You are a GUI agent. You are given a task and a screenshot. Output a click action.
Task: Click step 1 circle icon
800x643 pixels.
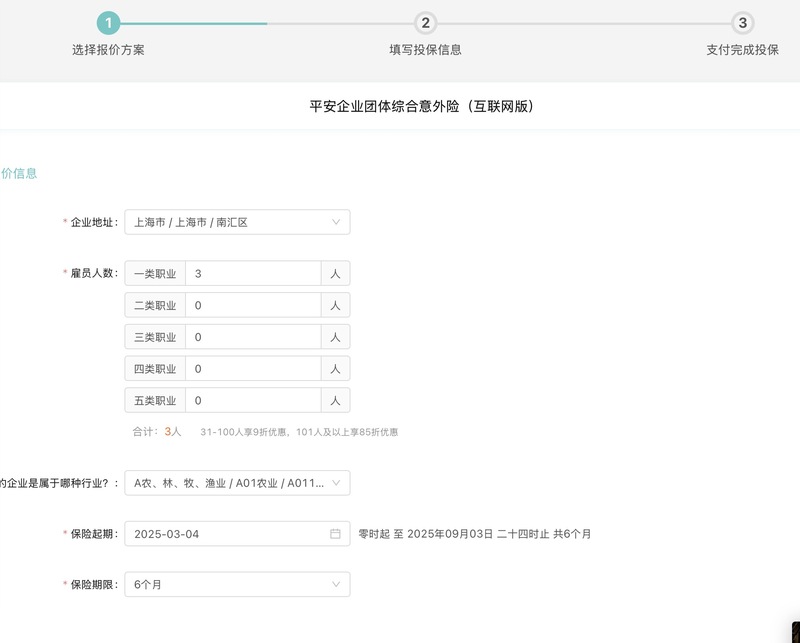pyautogui.click(x=108, y=23)
